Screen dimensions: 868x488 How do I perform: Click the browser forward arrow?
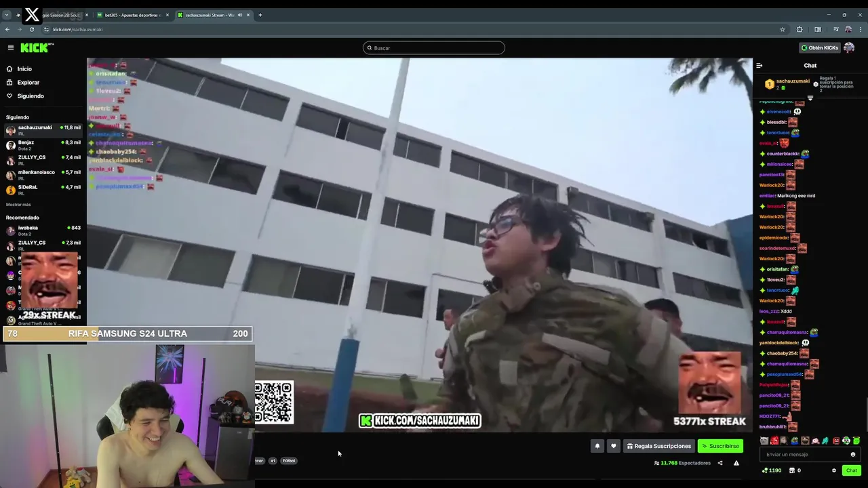20,29
